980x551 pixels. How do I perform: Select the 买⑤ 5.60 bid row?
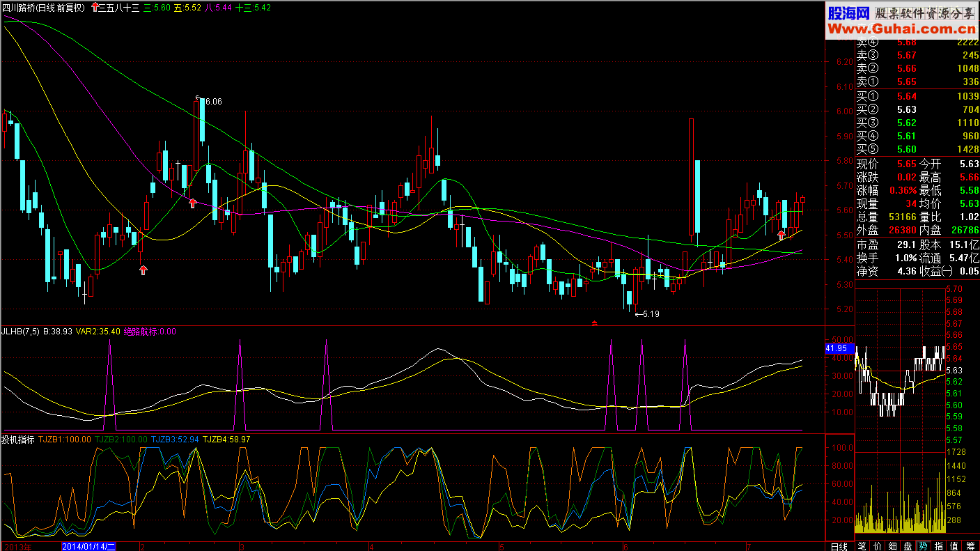click(x=917, y=150)
